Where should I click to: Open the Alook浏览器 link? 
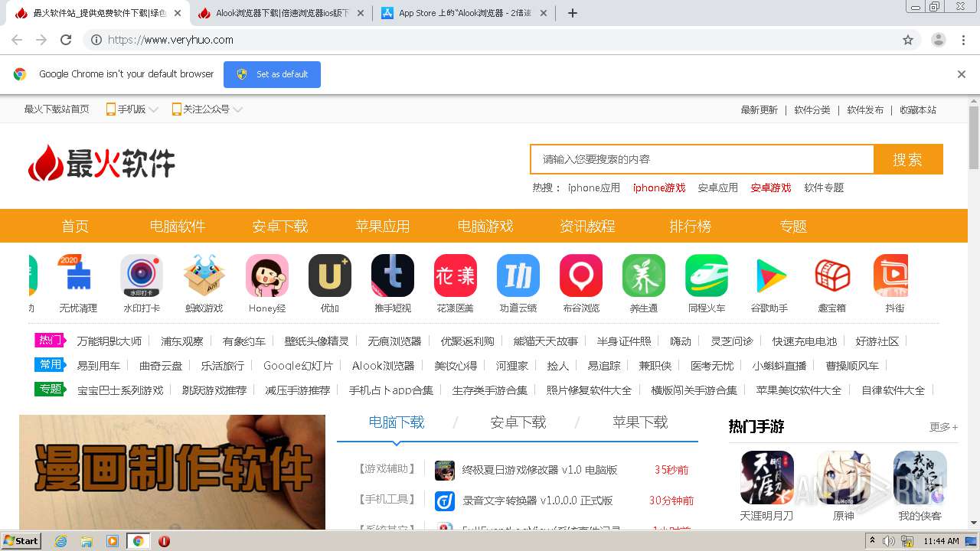(x=383, y=366)
